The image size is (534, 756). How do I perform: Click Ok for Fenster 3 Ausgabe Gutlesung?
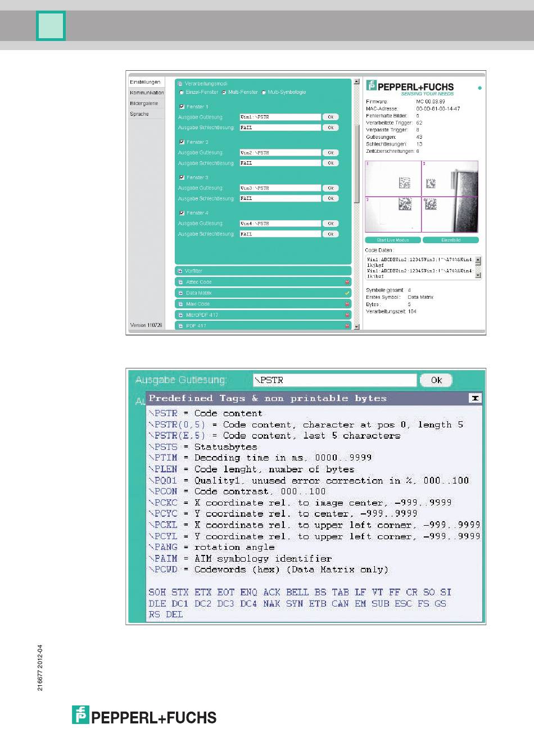coord(331,188)
